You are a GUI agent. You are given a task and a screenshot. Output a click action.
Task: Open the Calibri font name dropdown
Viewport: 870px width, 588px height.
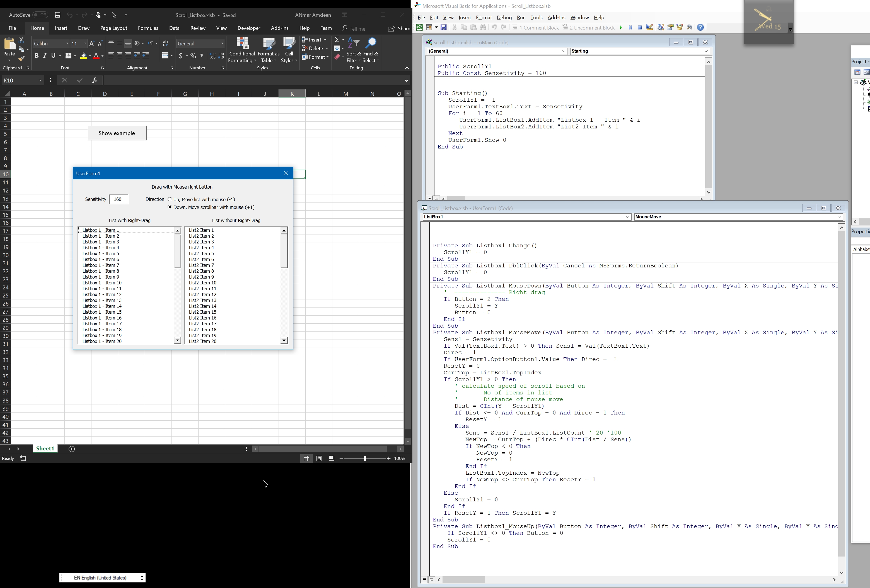click(x=67, y=44)
